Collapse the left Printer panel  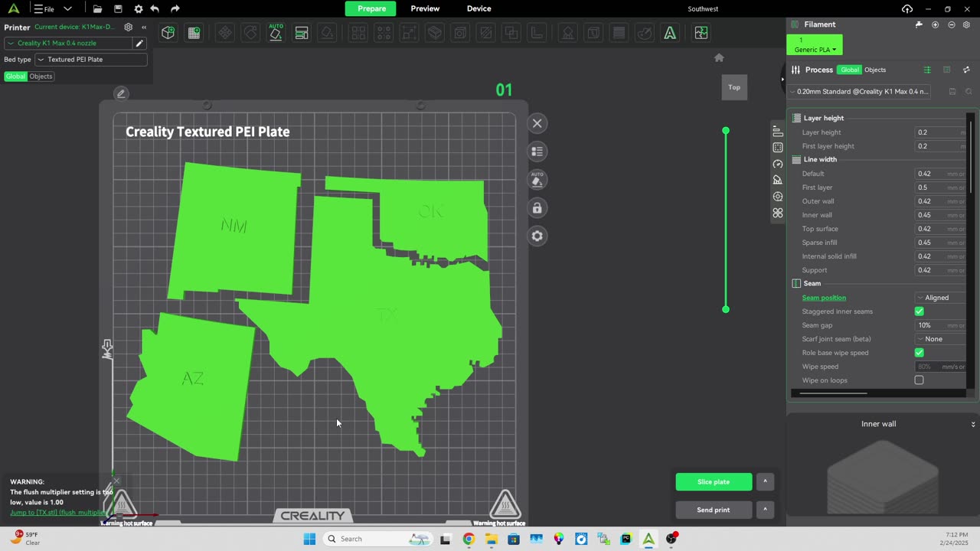click(x=144, y=27)
